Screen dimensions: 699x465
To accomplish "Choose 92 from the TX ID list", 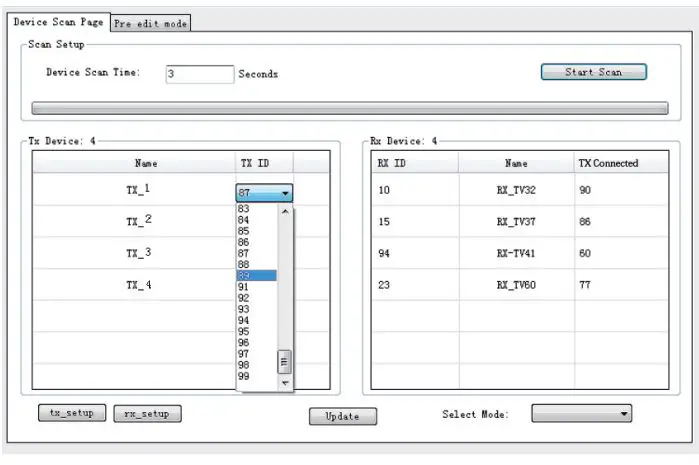I will (x=256, y=298).
